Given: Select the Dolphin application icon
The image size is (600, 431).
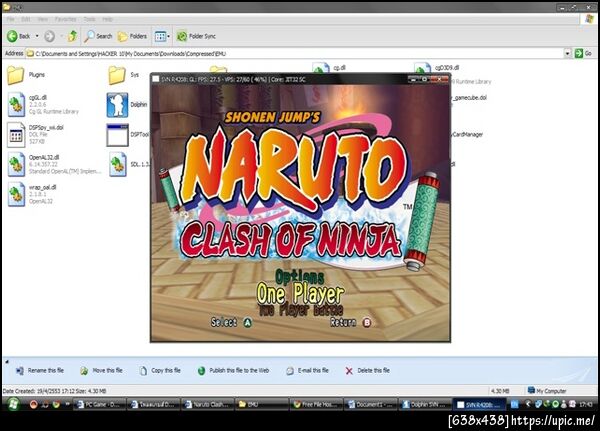Looking at the screenshot, I should (117, 104).
